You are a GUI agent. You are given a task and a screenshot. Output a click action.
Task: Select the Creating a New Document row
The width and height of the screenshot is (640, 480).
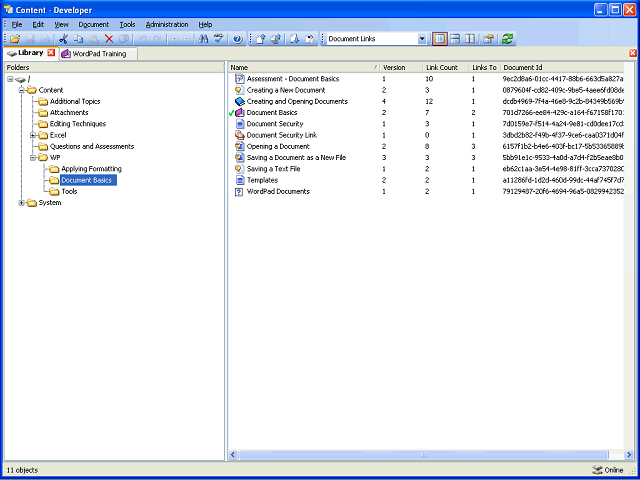(x=426, y=90)
